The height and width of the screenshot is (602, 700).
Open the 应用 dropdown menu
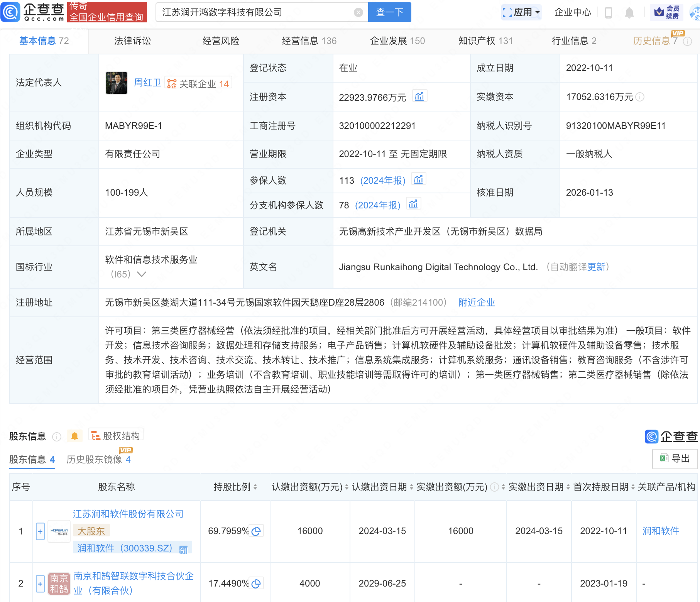coord(521,12)
